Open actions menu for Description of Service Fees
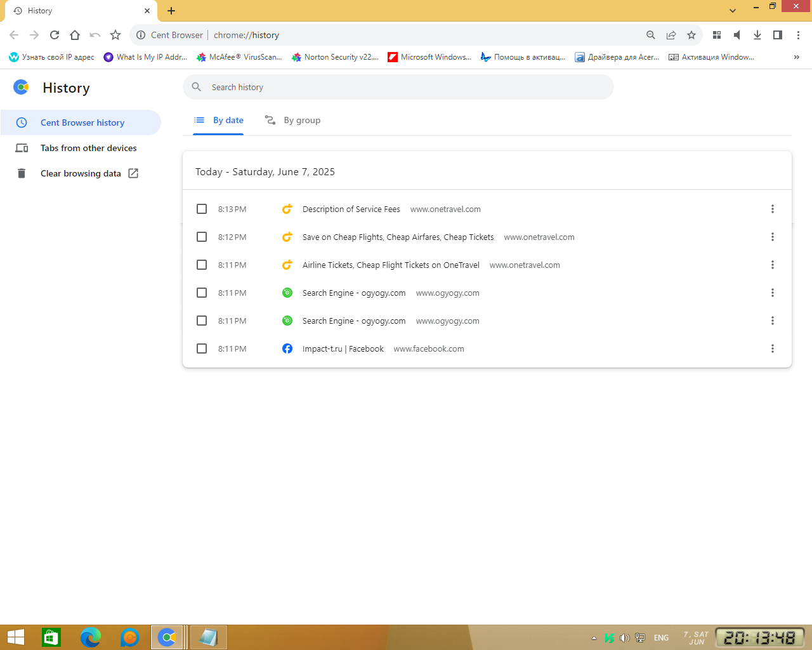The width and height of the screenshot is (812, 650). coord(773,209)
